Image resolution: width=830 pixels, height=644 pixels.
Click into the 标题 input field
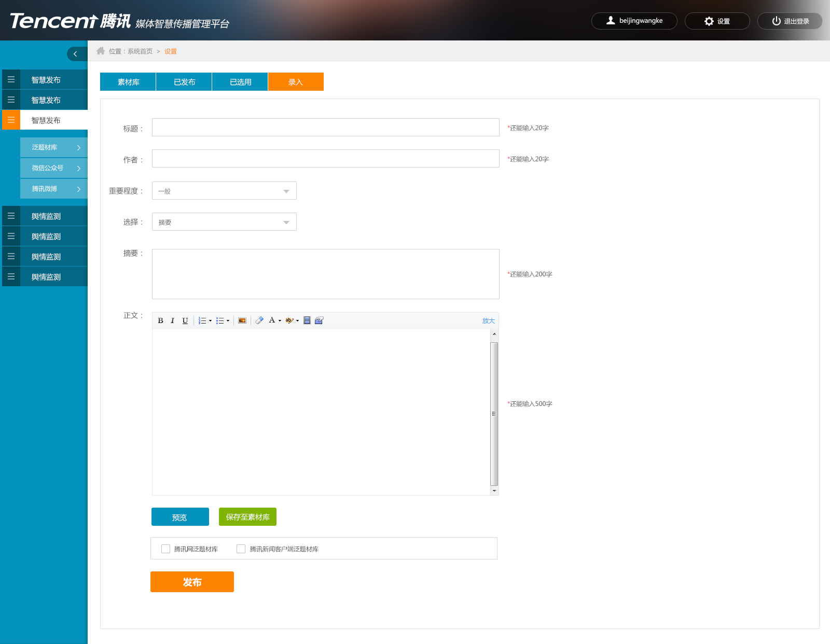click(326, 128)
